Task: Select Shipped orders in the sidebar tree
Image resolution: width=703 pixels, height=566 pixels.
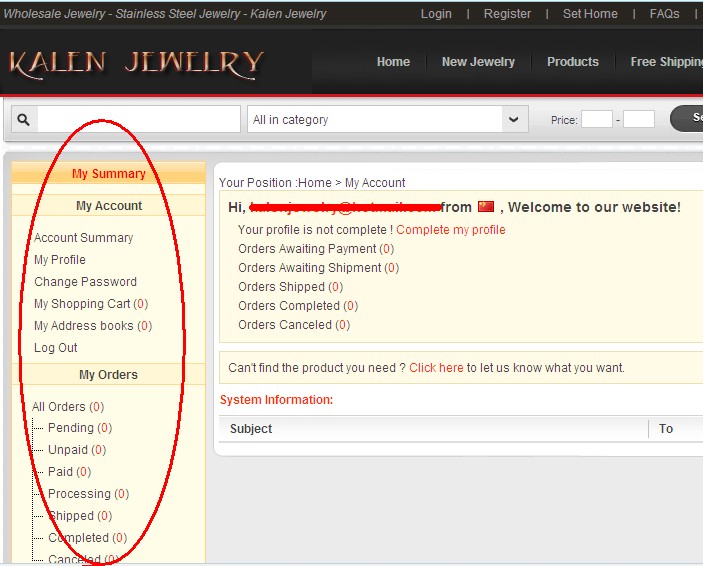Action: coord(80,516)
